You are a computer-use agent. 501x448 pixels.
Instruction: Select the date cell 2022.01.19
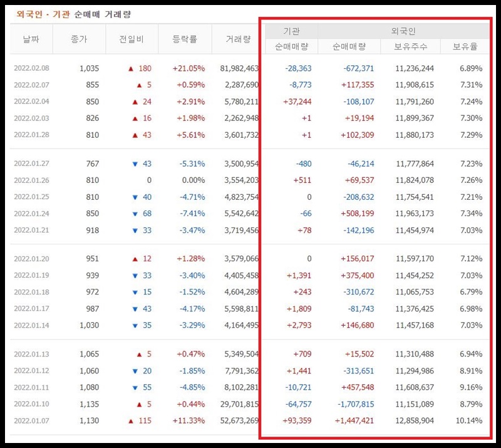click(x=32, y=275)
